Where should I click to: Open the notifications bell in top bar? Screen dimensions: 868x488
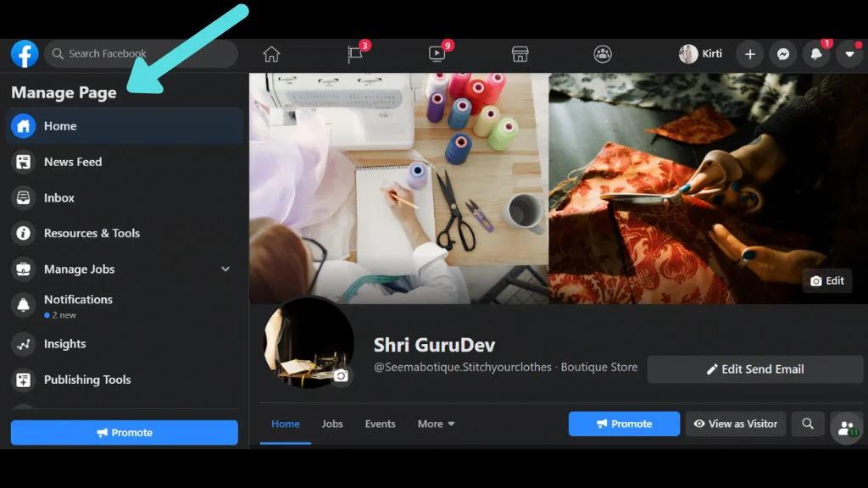click(816, 54)
